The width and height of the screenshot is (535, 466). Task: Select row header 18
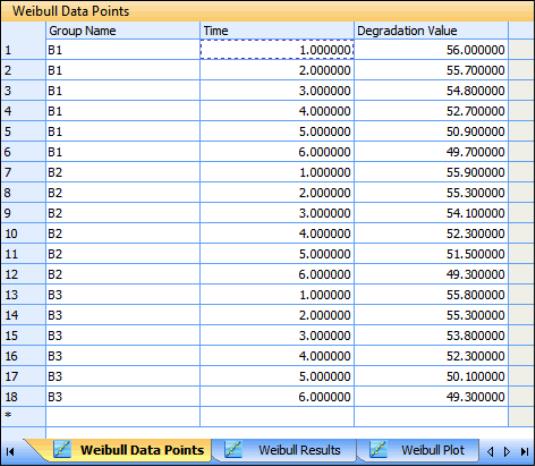(x=23, y=396)
